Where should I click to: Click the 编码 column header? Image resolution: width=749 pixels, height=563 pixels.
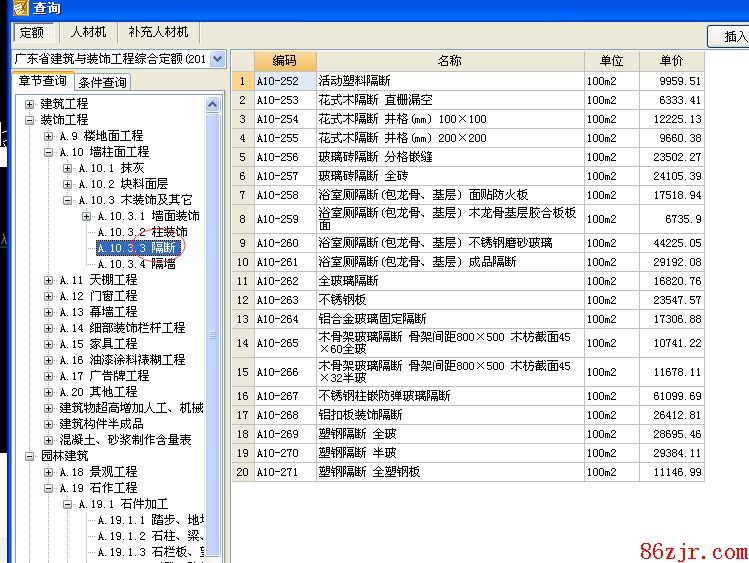(x=284, y=61)
